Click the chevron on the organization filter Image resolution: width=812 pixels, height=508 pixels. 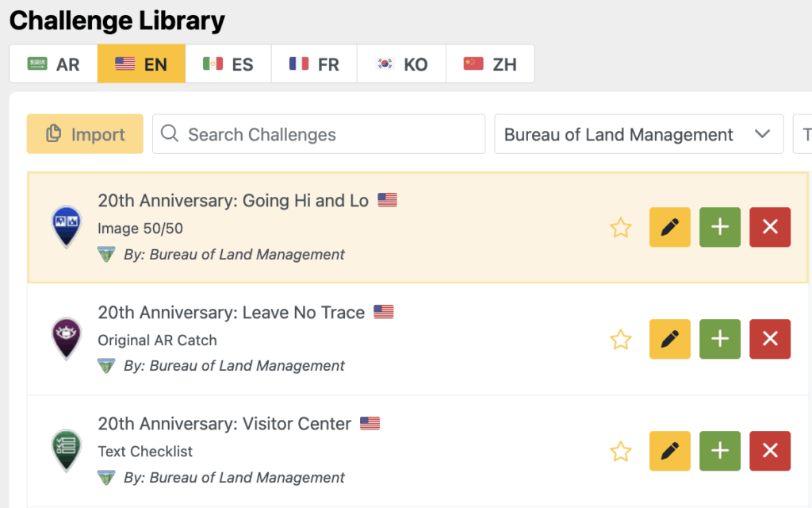762,134
